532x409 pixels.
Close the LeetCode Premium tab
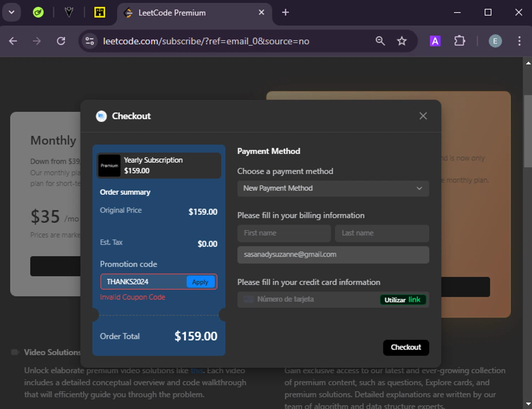pyautogui.click(x=261, y=12)
